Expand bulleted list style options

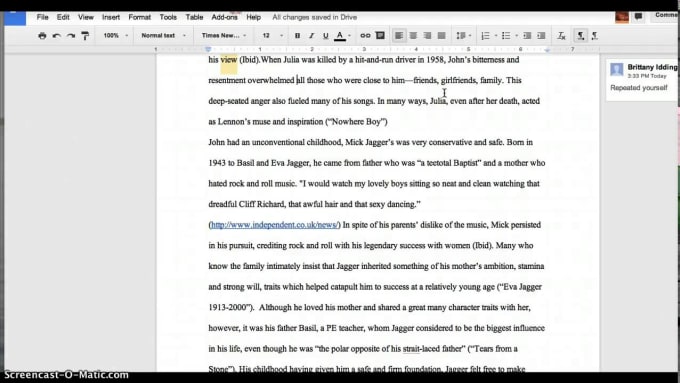[516, 36]
